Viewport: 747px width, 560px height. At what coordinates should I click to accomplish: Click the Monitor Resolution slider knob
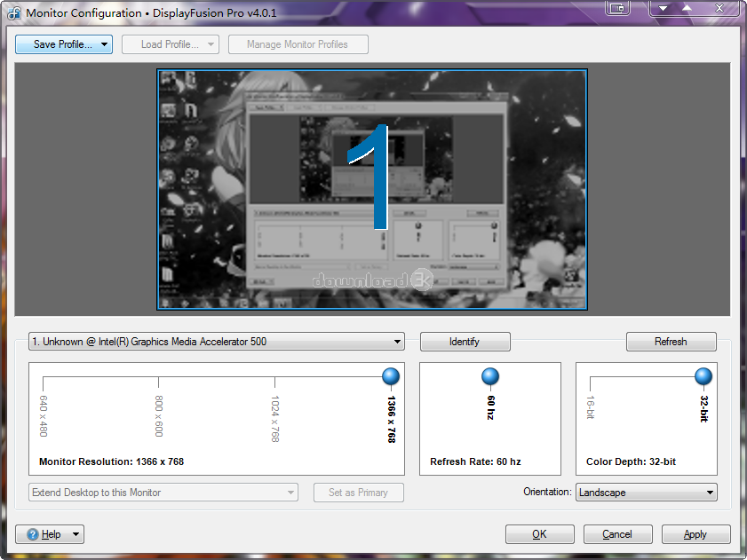391,376
